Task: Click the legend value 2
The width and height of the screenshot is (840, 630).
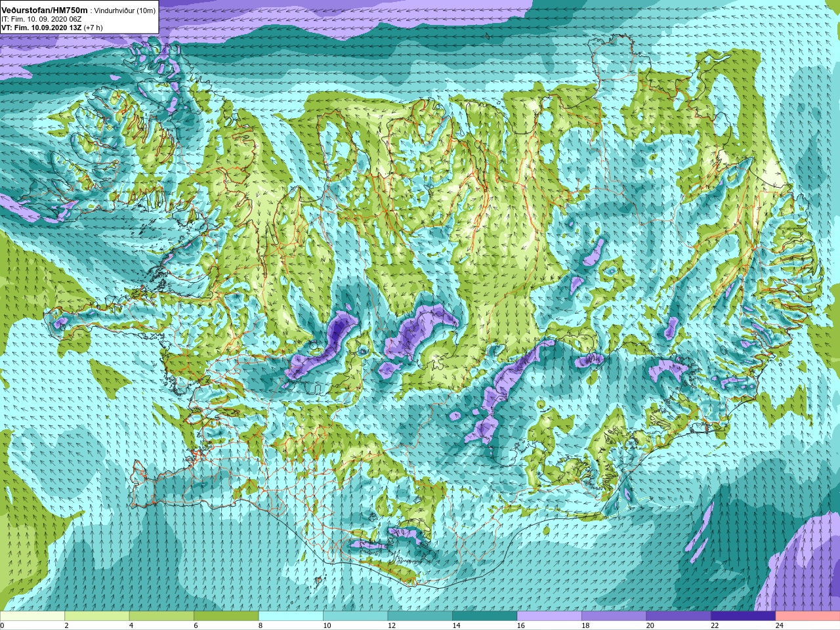Action: pos(66,625)
